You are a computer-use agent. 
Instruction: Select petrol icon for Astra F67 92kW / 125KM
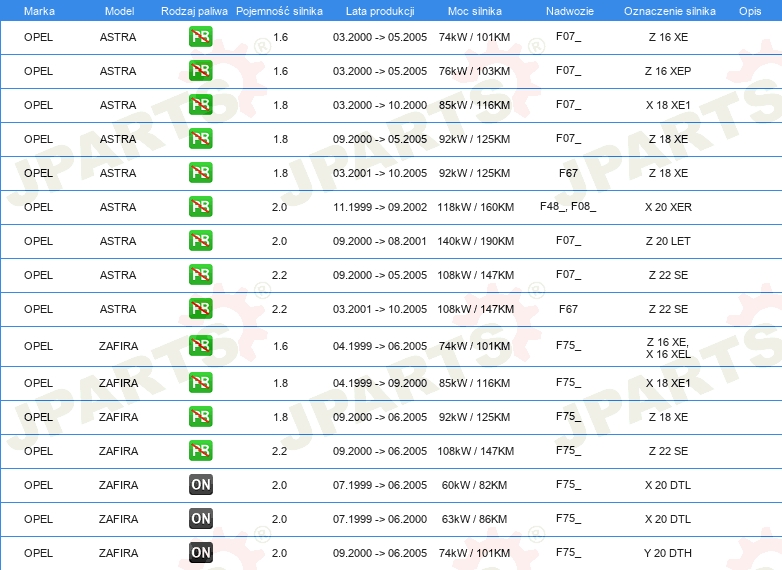coord(200,173)
